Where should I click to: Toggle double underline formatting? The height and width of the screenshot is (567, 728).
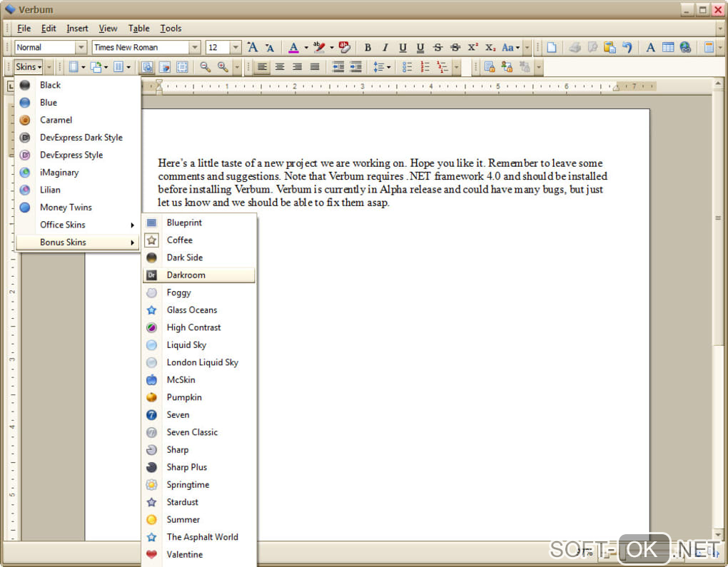coord(420,47)
